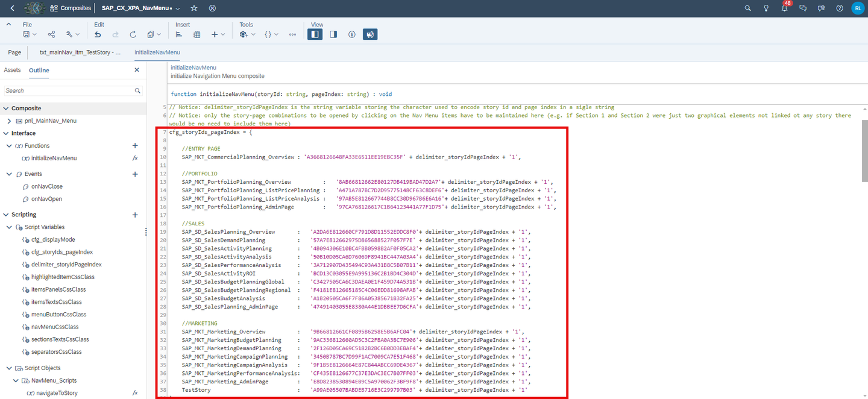This screenshot has width=868, height=399.
Task: Select initializeNavMenu in the outline tree
Action: pyautogui.click(x=54, y=159)
